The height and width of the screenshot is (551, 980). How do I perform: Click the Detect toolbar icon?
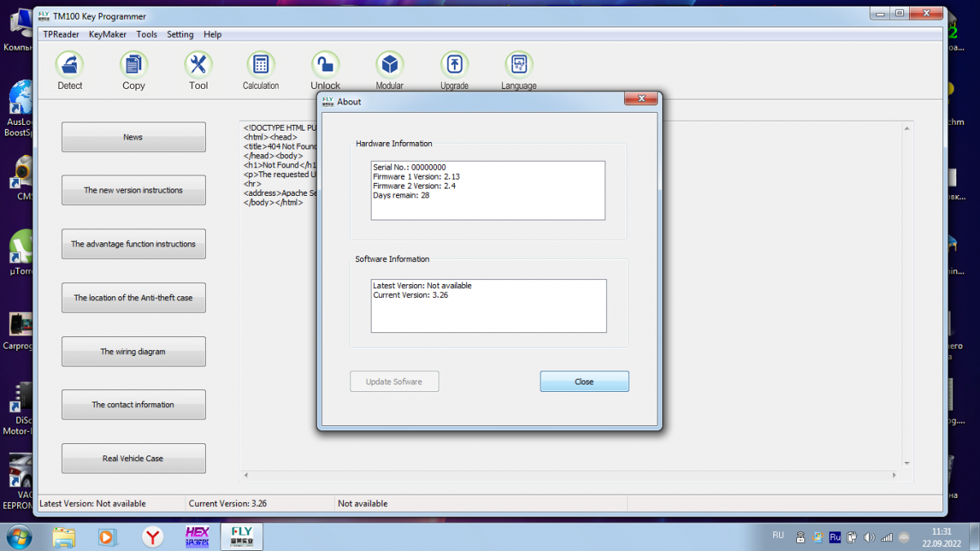point(69,65)
